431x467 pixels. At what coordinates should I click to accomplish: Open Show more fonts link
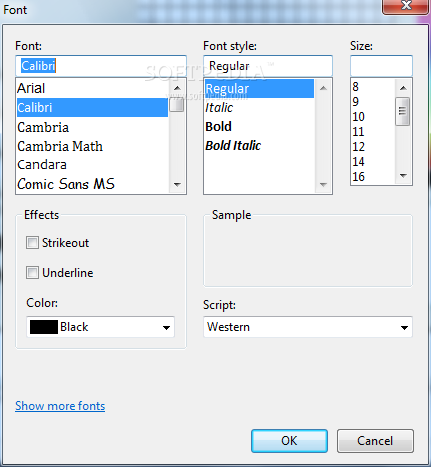[x=60, y=406]
